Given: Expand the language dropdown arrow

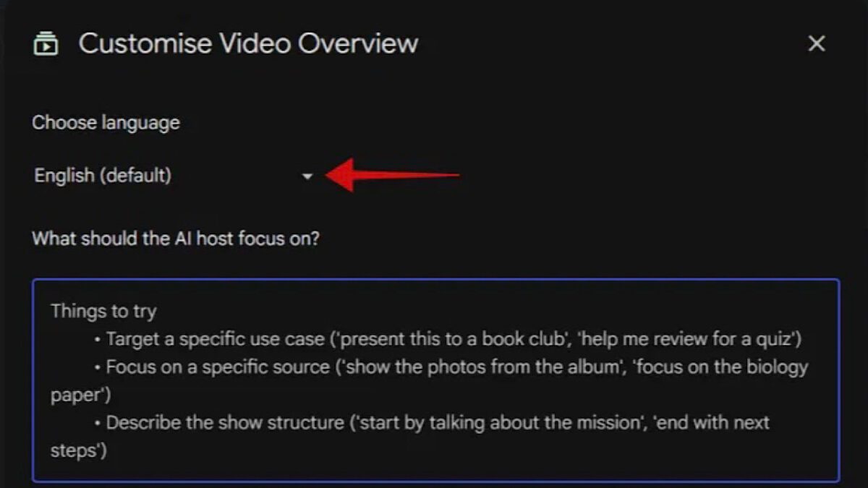Looking at the screenshot, I should tap(307, 176).
